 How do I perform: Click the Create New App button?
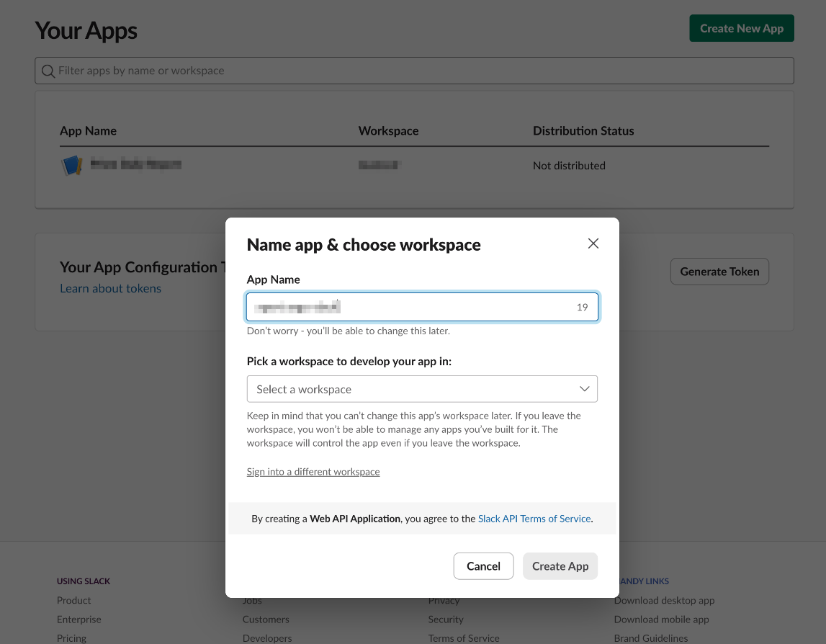click(741, 29)
